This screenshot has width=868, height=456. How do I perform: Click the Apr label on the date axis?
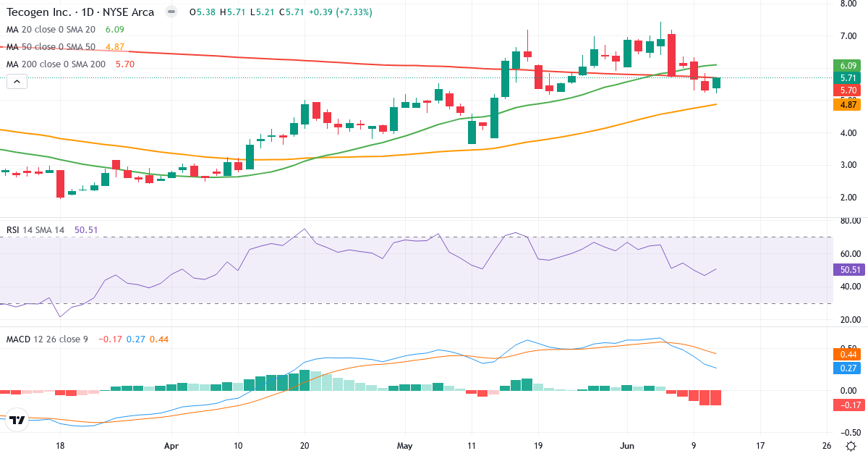tap(171, 446)
